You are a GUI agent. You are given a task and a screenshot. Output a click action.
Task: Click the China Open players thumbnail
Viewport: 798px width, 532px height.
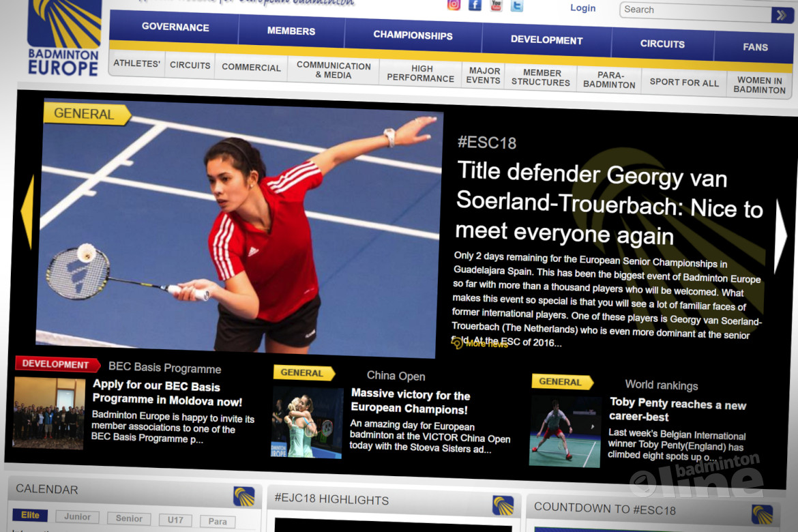click(307, 423)
